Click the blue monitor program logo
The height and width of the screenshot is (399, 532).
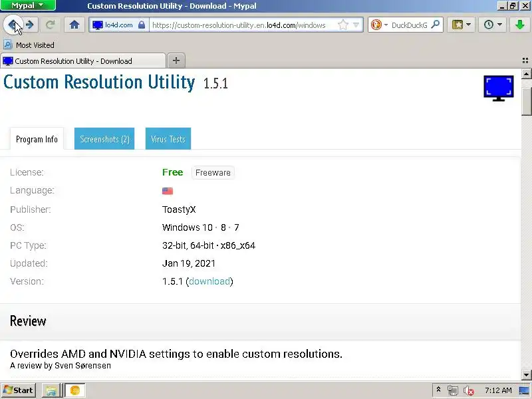(498, 88)
